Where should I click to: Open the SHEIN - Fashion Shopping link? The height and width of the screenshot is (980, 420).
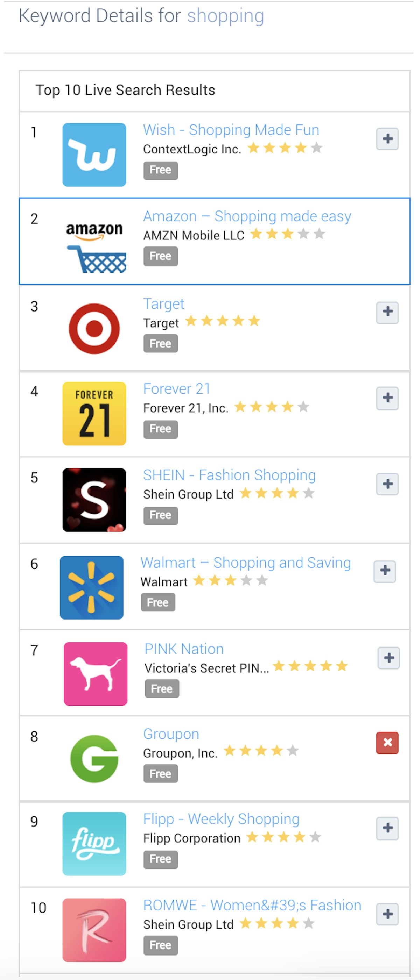pos(229,475)
